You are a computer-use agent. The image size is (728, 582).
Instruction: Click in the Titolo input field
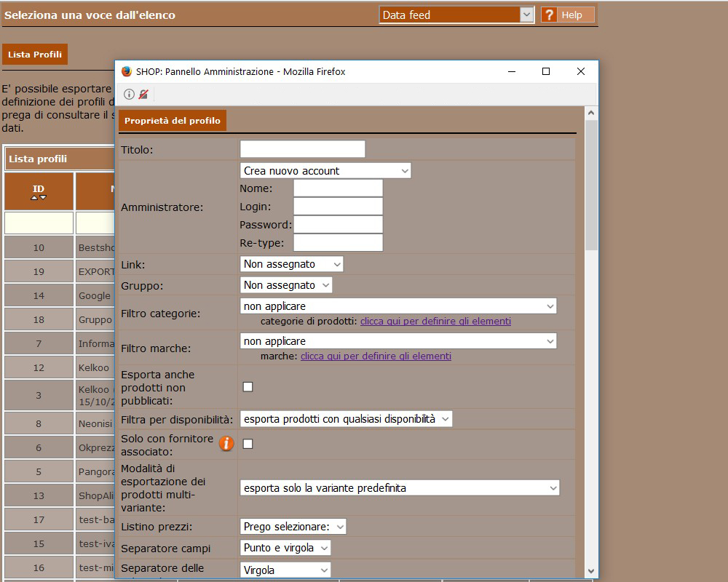pos(302,149)
